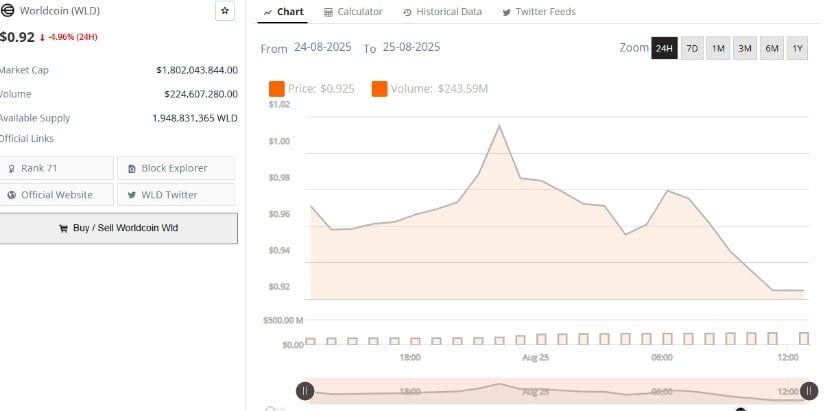
Task: Click the document icon in Block Explorer
Action: pyautogui.click(x=132, y=169)
